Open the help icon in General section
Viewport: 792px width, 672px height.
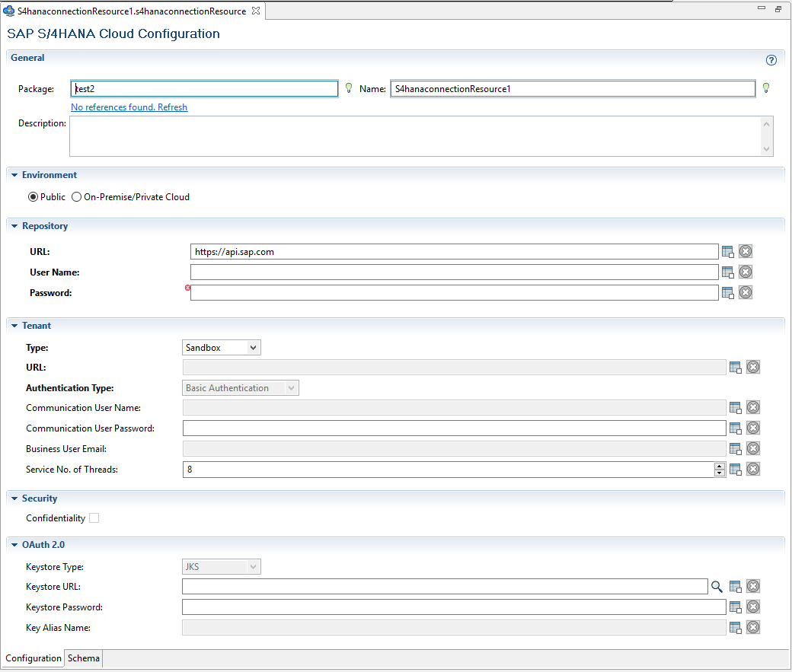click(x=771, y=60)
